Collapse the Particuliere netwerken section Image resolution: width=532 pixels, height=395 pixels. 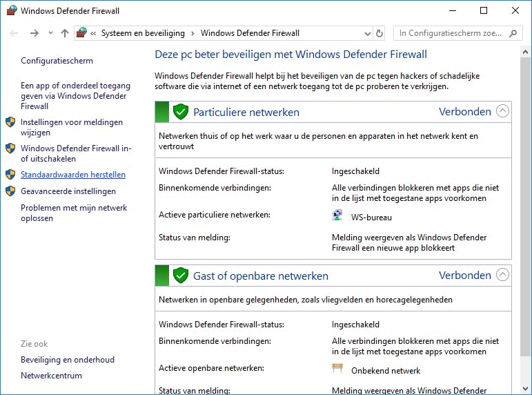coord(502,111)
